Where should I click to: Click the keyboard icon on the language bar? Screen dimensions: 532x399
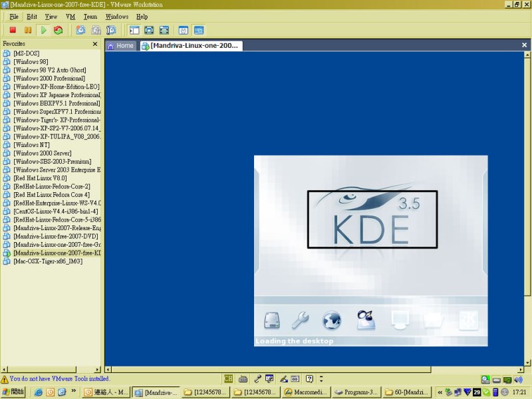(243, 379)
